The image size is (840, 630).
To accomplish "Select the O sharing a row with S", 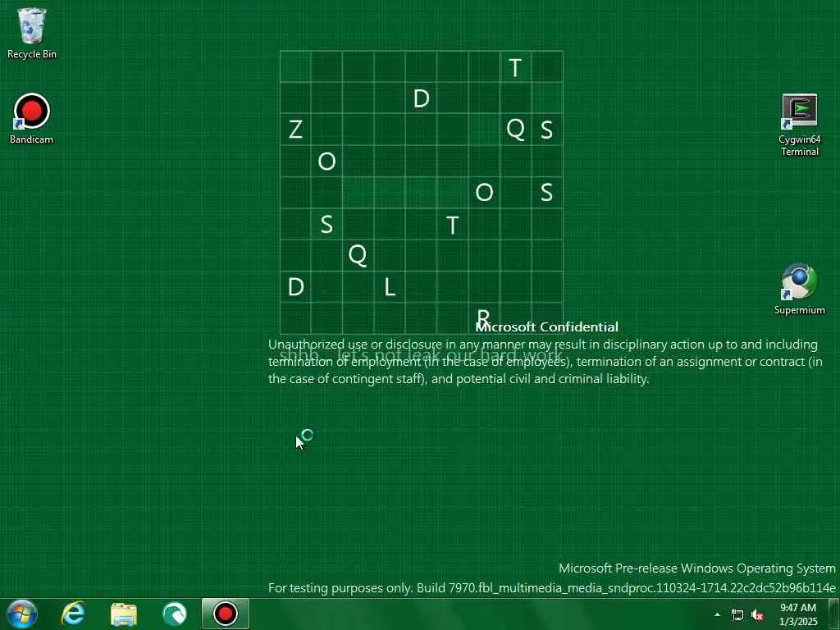I will (484, 192).
